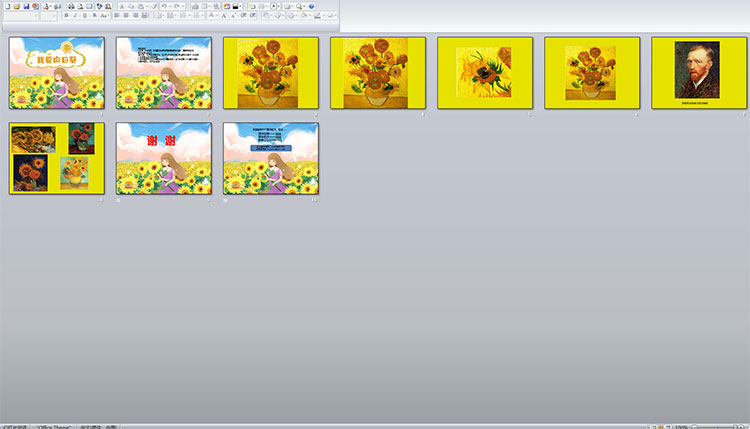Toggle Underline formatting
Screen dimensions: 750x429
point(85,15)
